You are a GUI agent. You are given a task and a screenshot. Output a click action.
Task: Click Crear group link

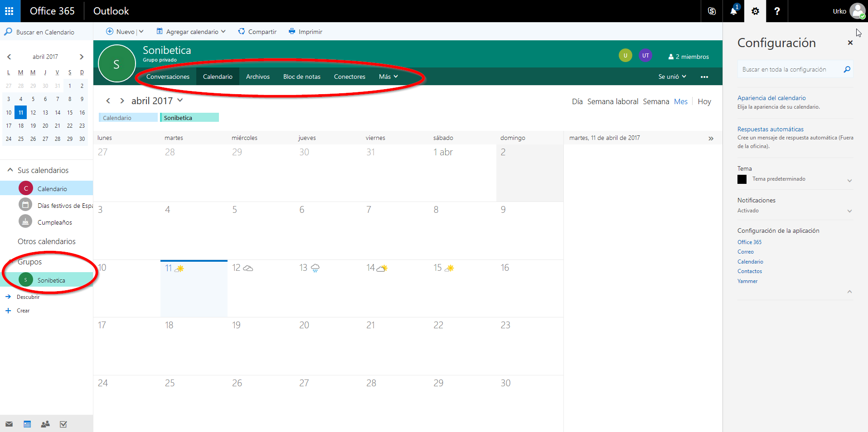tap(23, 311)
